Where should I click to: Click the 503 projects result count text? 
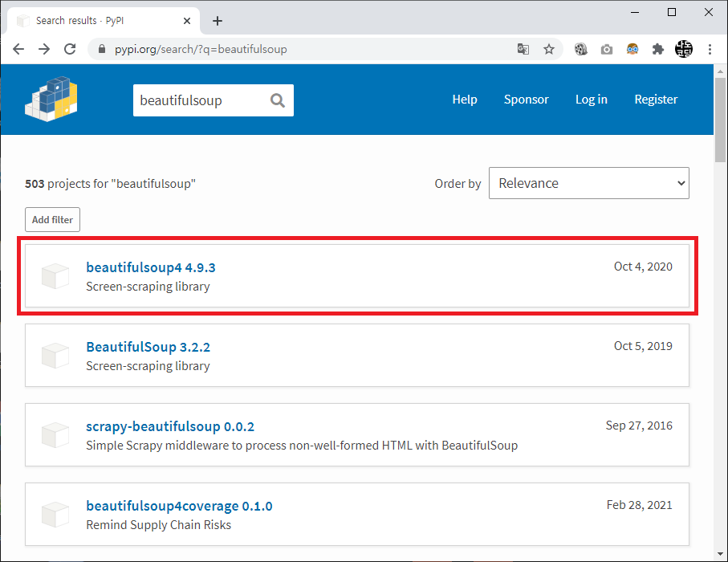[x=110, y=184]
